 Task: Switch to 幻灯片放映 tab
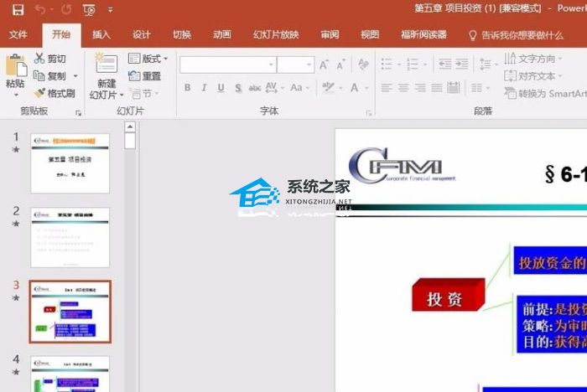tap(276, 35)
